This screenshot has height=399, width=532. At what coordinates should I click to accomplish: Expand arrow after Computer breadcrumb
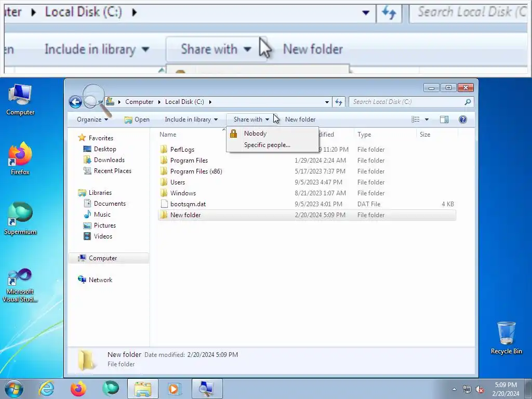[159, 102]
